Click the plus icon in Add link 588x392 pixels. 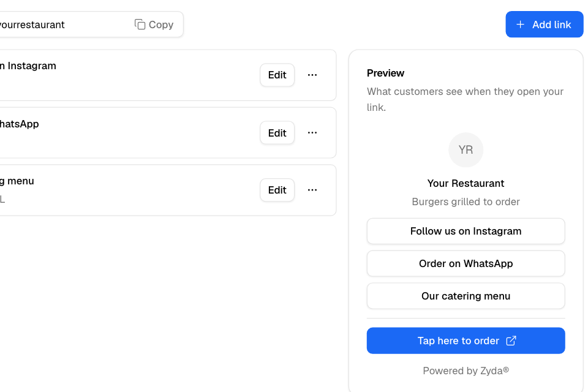click(x=520, y=24)
